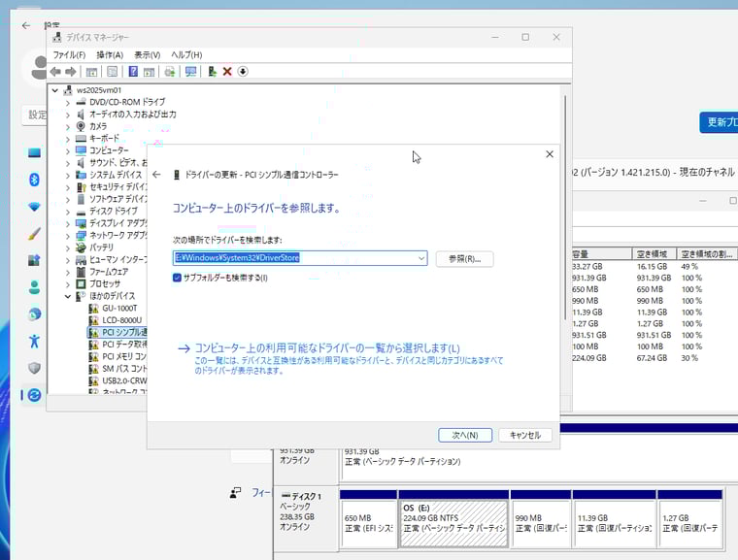738x560 pixels.
Task: Click the print icon in Device Manager toolbar
Action: (x=170, y=72)
